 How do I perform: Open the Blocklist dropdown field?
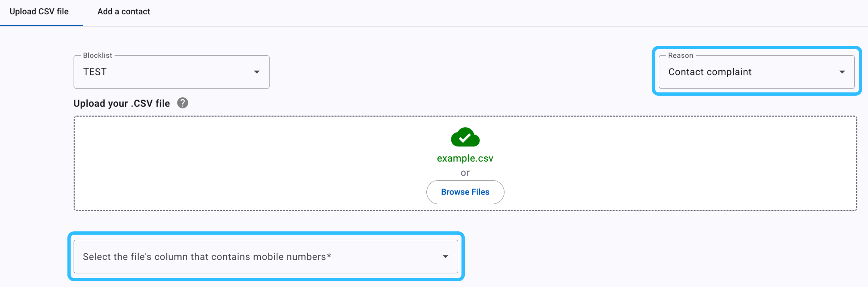click(x=171, y=72)
